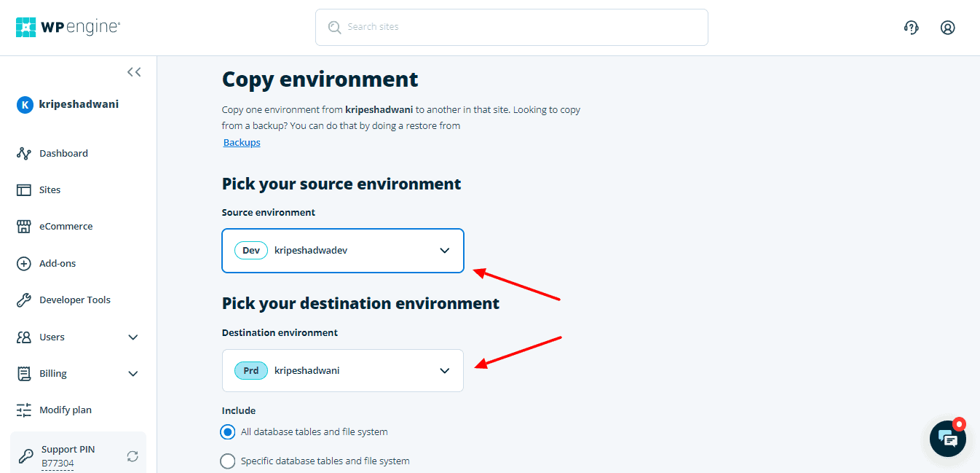
Task: Regenerate Support PIN with refresh icon
Action: pos(133,456)
